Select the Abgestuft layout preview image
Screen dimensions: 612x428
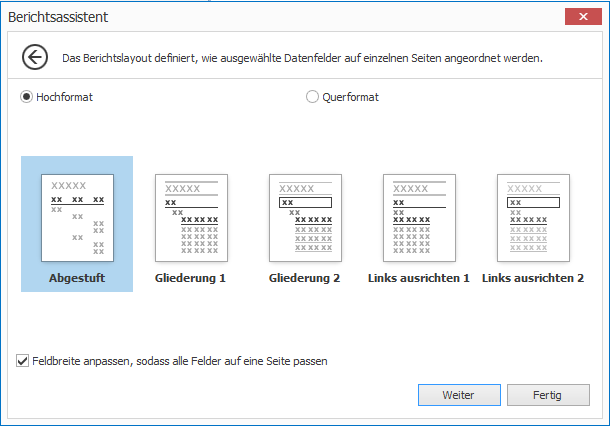(77, 217)
